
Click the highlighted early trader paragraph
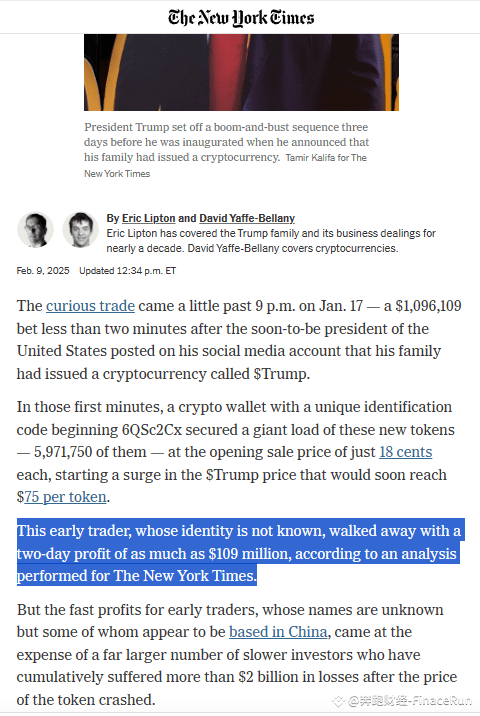[240, 553]
